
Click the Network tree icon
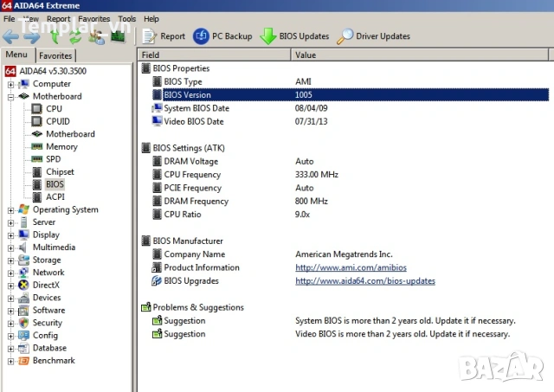click(24, 273)
